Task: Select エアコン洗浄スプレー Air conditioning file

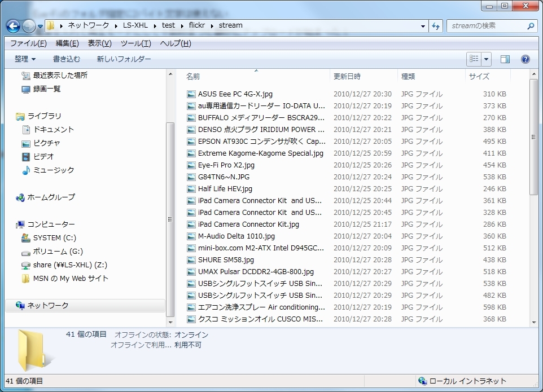Action: click(x=261, y=307)
